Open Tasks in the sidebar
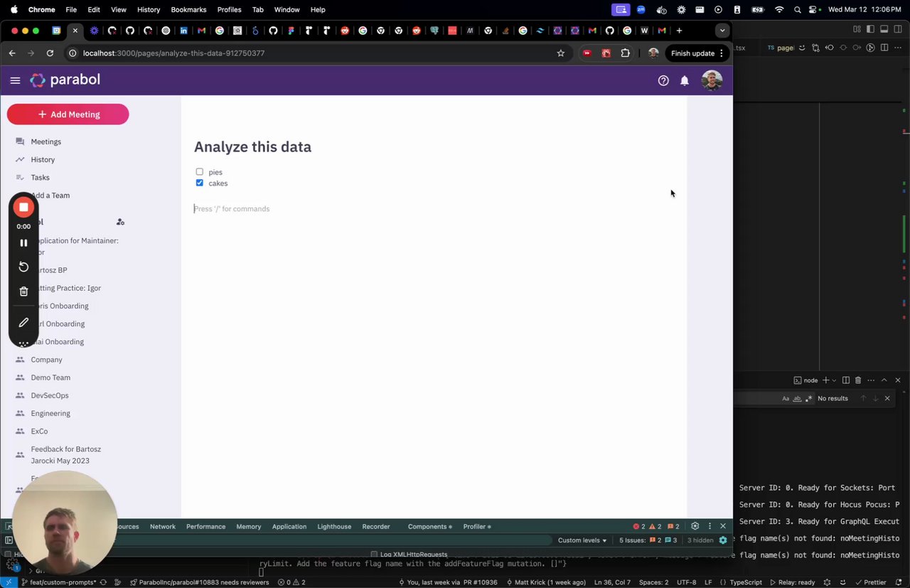Image resolution: width=910 pixels, height=588 pixels. point(40,177)
